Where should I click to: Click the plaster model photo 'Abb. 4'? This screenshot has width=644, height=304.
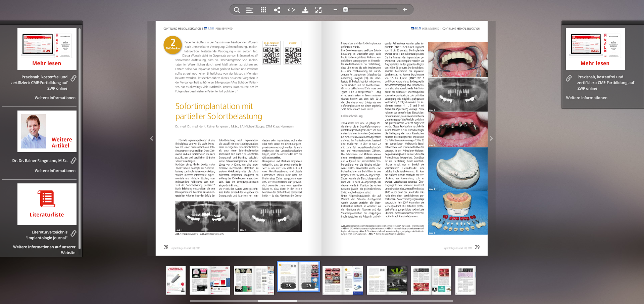[x=458, y=169]
